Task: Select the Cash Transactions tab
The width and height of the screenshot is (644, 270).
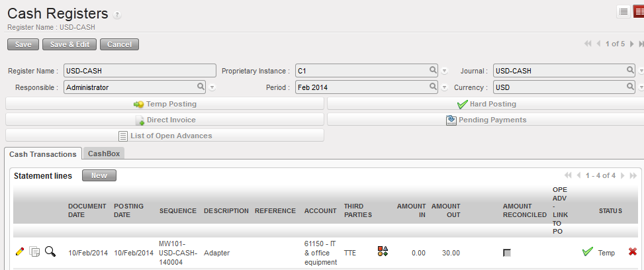Action: point(43,154)
